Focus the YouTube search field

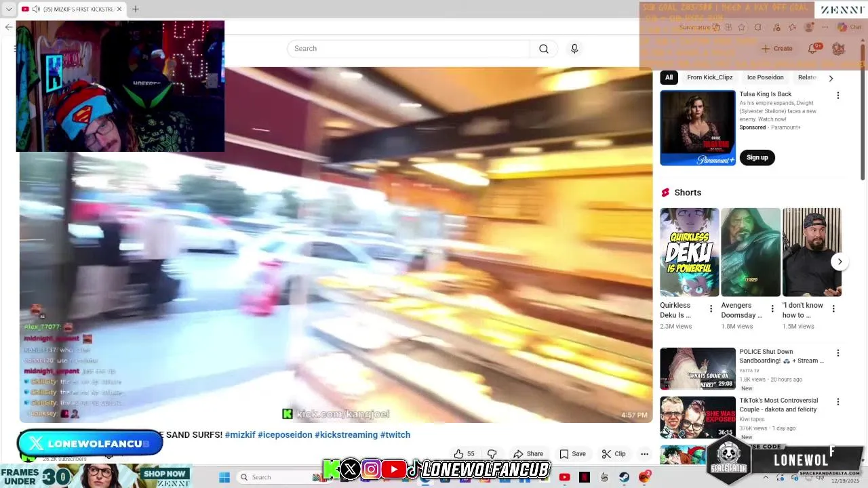(408, 49)
